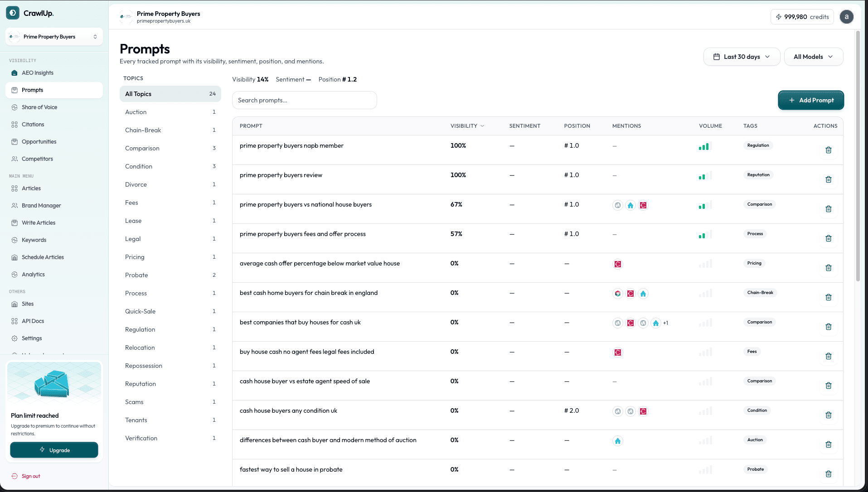Click the upgrade illustration in the plan card
The width and height of the screenshot is (868, 492).
[54, 383]
